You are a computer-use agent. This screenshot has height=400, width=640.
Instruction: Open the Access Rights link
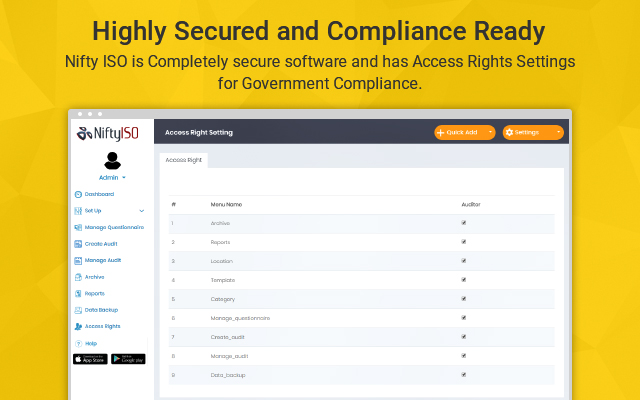pos(102,327)
